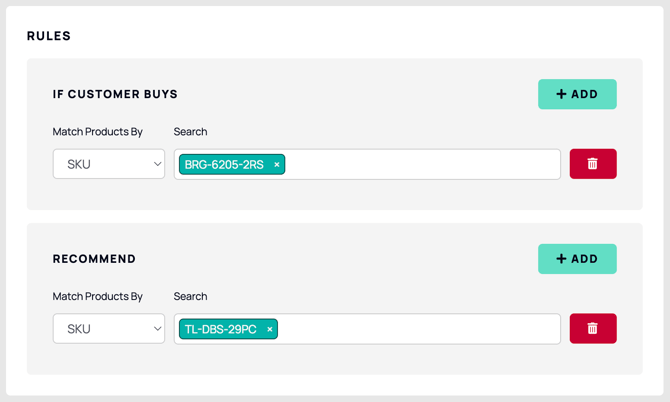Select the BRG-6205-2RS SKU tag
Image resolution: width=670 pixels, height=402 pixels.
224,164
